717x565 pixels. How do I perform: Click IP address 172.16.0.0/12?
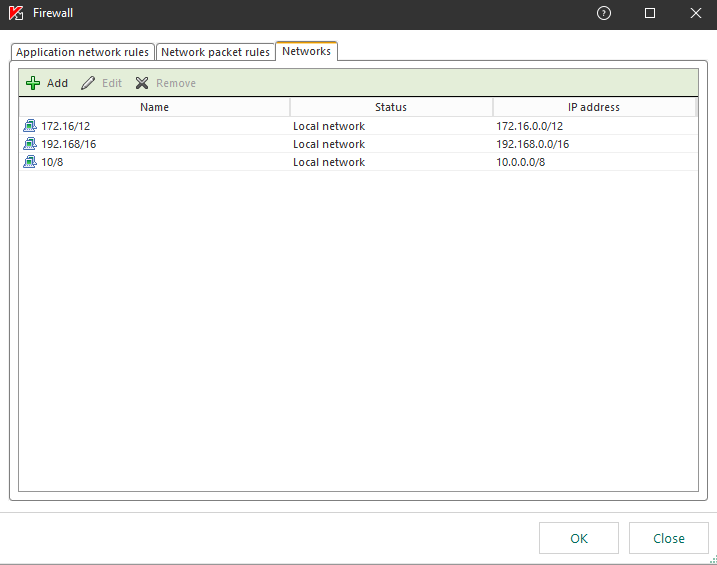pyautogui.click(x=530, y=126)
